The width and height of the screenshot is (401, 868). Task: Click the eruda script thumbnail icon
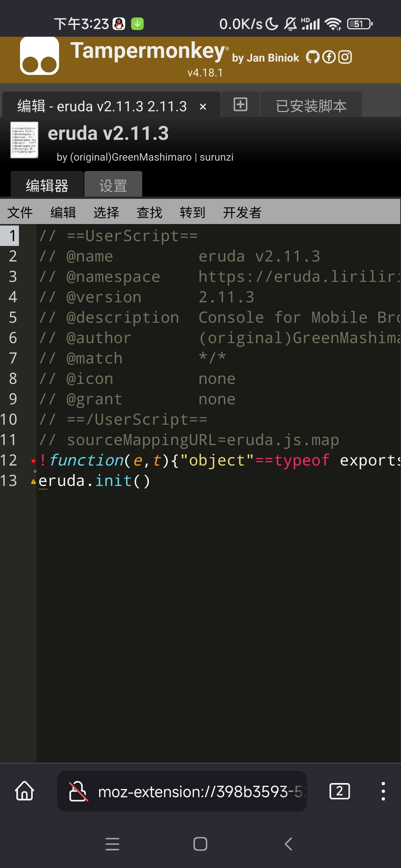click(x=24, y=140)
